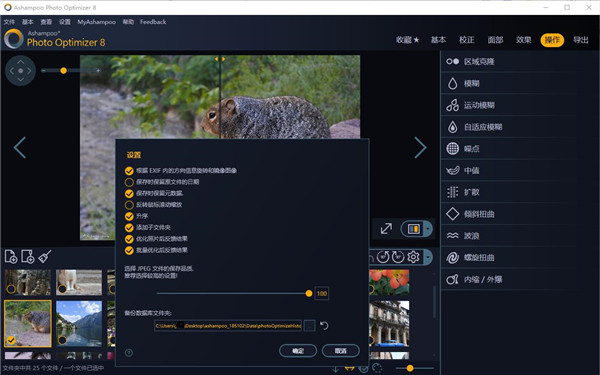600x375 pixels.
Task: Open the 设置 menu in menu bar
Action: click(65, 22)
